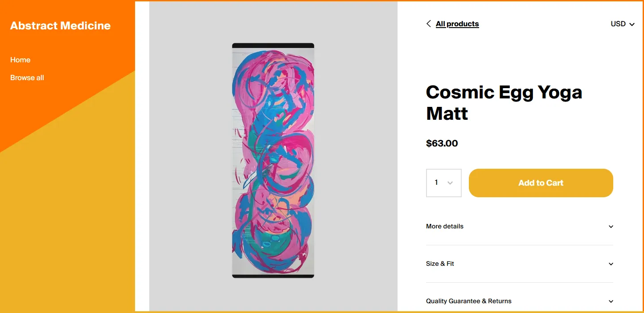
Task: Add the Cosmic Egg Yoga Matt to cart
Action: pos(541,183)
